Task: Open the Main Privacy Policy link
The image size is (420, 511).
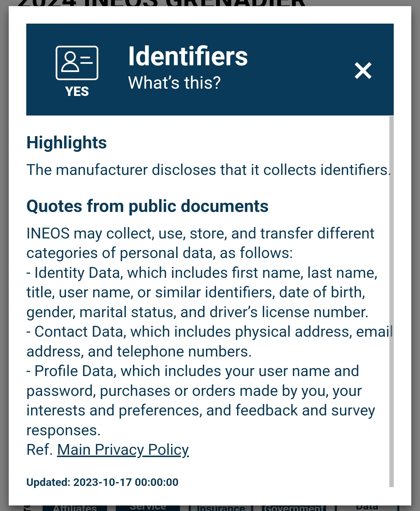Action: pyautogui.click(x=123, y=449)
